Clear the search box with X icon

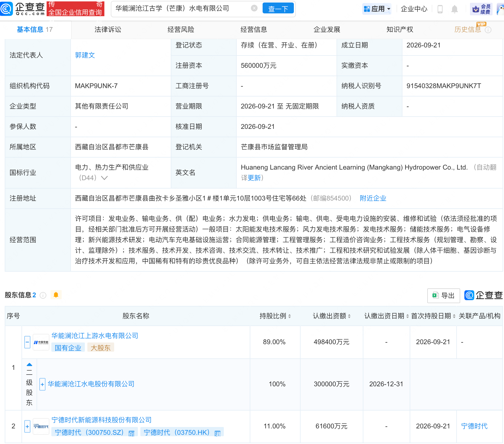click(254, 8)
